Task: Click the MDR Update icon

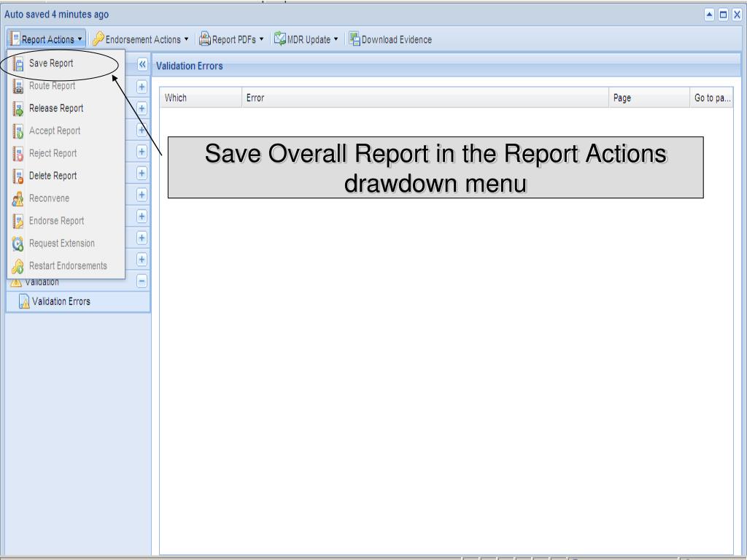Action: pyautogui.click(x=280, y=39)
